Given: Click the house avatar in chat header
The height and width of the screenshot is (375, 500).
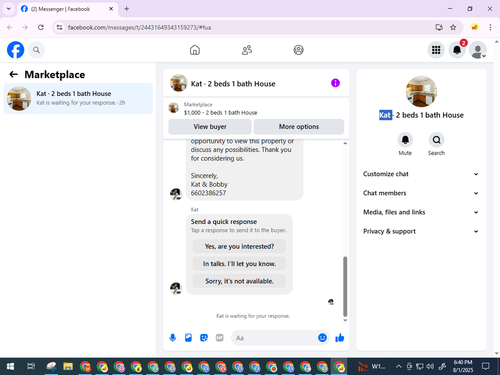Looking at the screenshot, I should click(178, 83).
